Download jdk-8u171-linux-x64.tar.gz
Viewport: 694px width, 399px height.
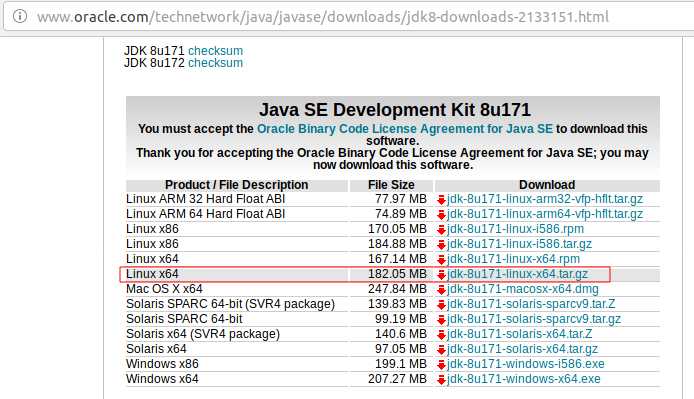coord(517,274)
